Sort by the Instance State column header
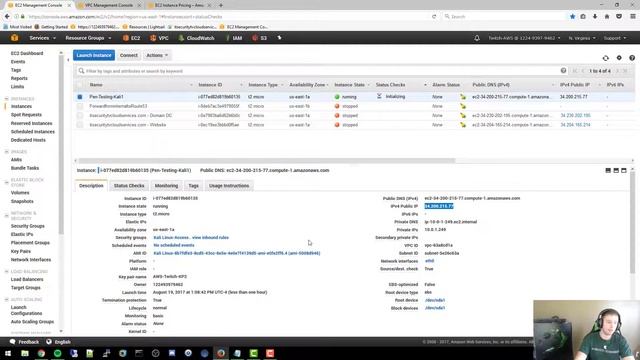Viewport: 640px width, 360px height. tap(349, 85)
